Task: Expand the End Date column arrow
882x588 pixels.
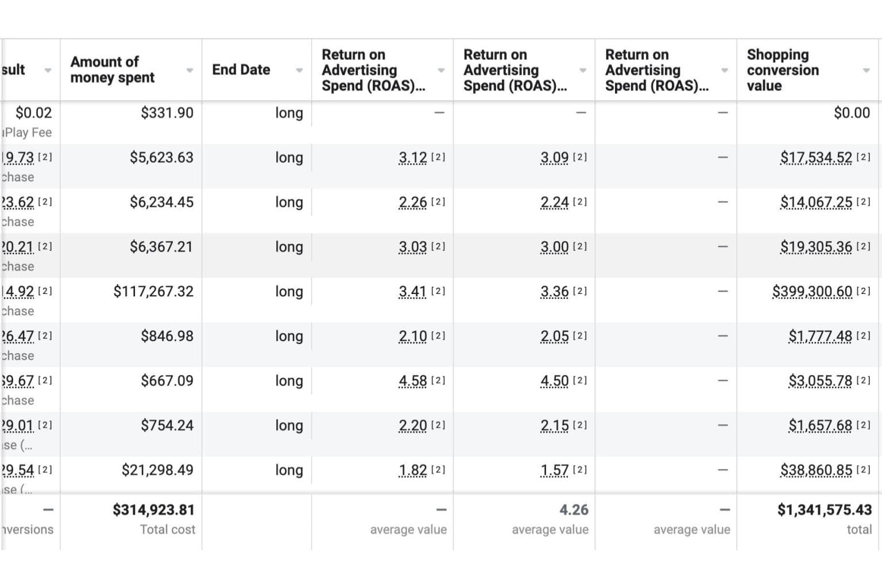Action: 299,71
